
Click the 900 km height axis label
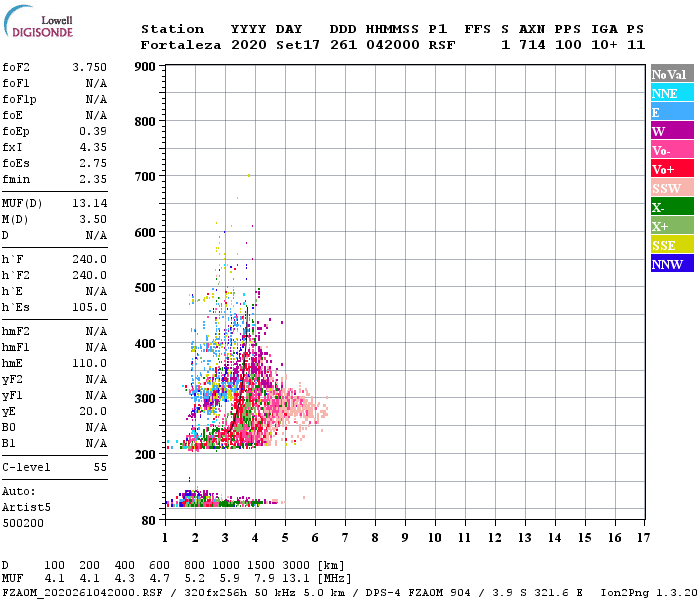pyautogui.click(x=145, y=67)
